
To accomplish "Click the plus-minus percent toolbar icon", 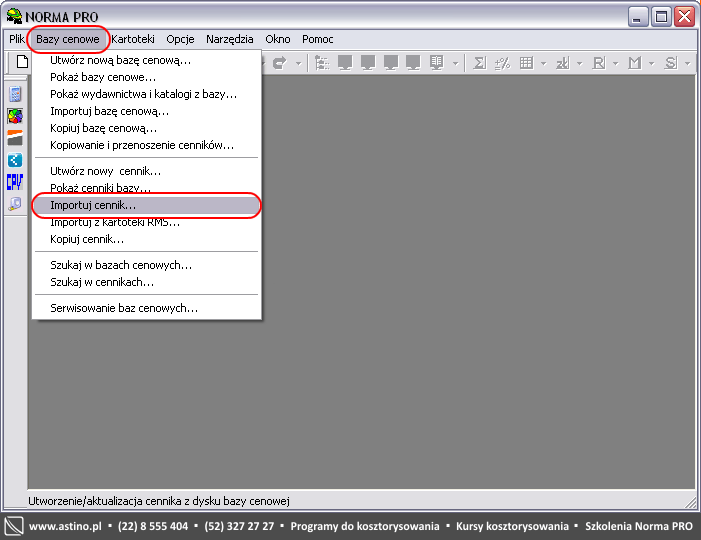I will [x=503, y=63].
